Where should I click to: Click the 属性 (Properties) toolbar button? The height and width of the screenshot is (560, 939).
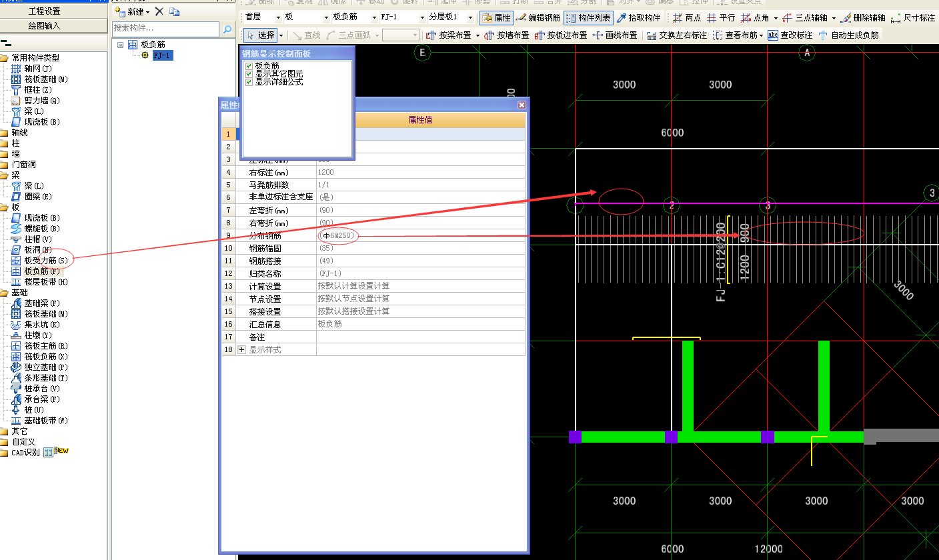coord(496,18)
